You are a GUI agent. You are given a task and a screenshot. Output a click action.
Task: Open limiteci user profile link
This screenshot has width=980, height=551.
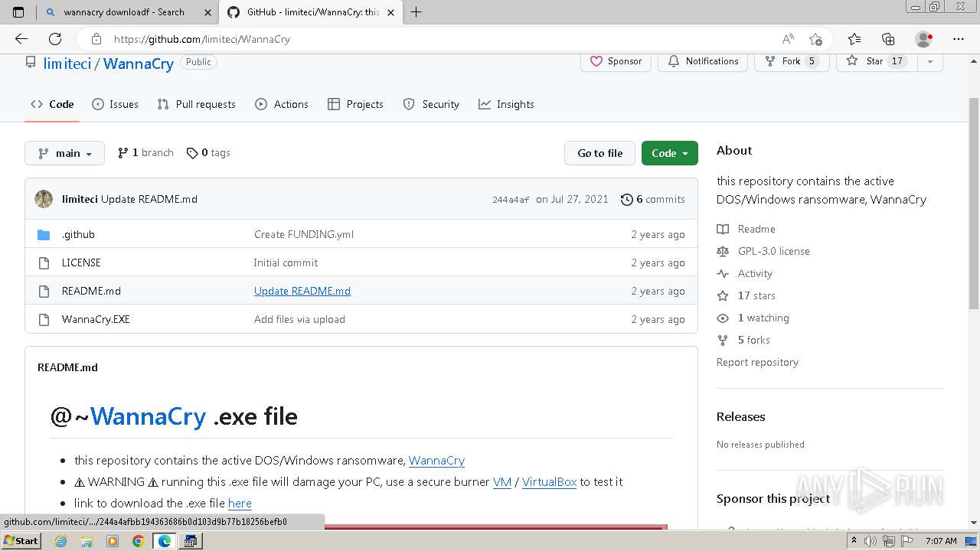(x=67, y=64)
